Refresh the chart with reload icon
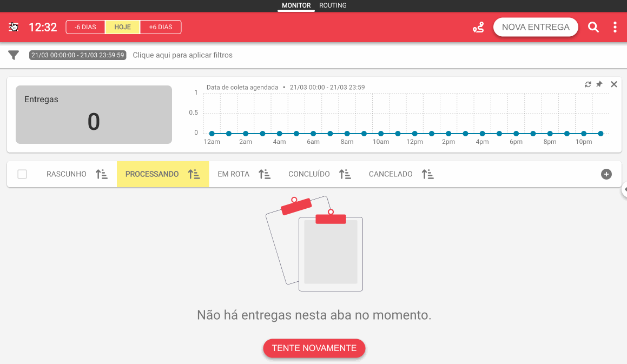Screen dimensions: 627x364 point(588,84)
